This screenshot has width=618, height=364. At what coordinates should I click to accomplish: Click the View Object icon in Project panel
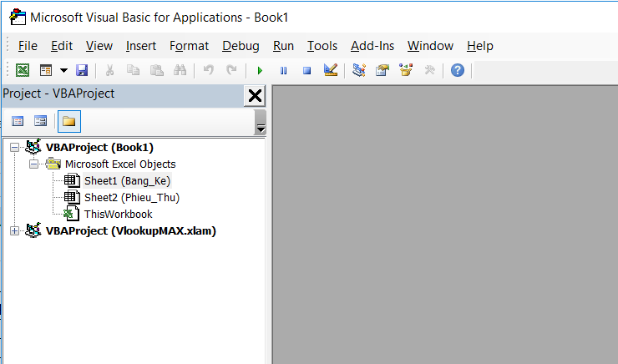tap(41, 121)
